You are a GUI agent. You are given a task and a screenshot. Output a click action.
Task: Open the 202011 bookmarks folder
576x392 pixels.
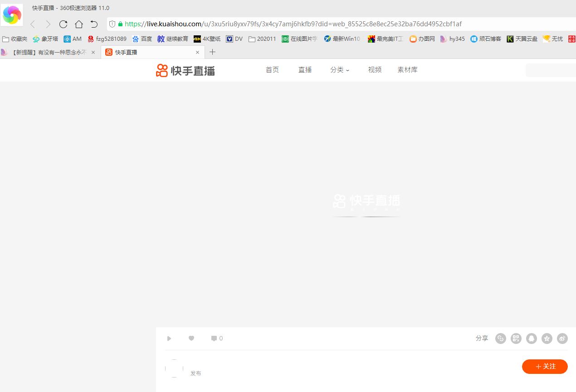[262, 39]
